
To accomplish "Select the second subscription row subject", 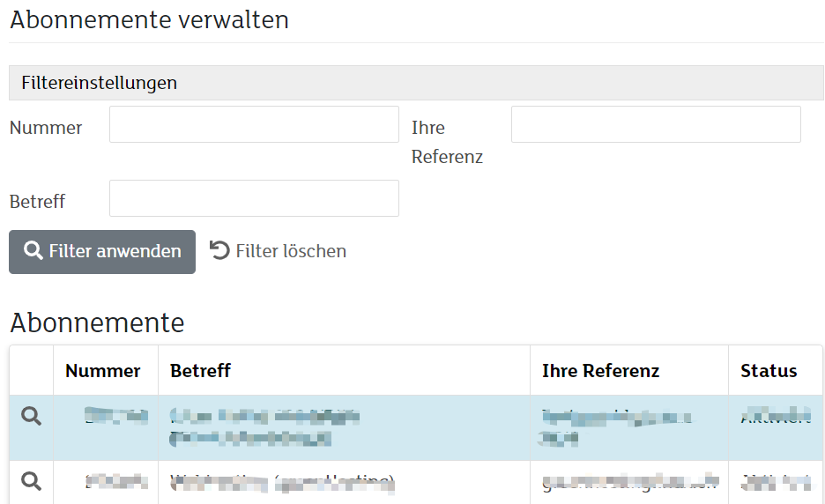I will pos(282,483).
